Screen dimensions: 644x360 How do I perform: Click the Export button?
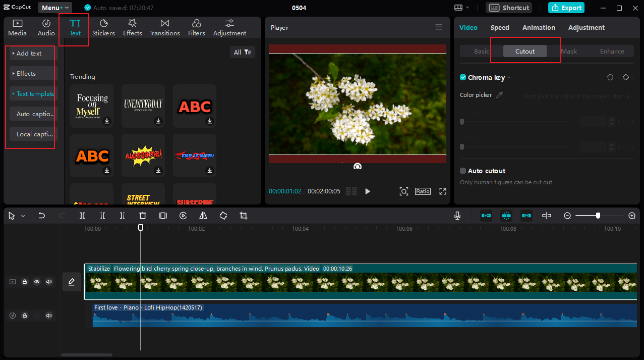pos(566,8)
